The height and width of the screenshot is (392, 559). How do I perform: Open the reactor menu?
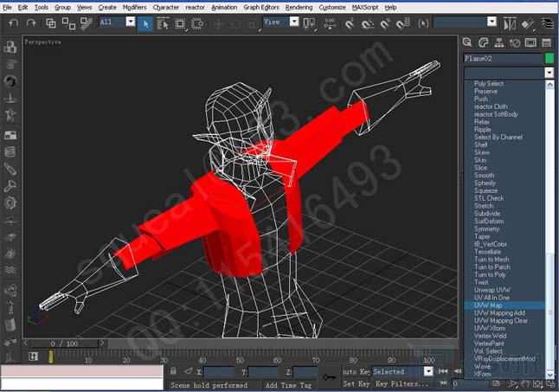click(195, 7)
